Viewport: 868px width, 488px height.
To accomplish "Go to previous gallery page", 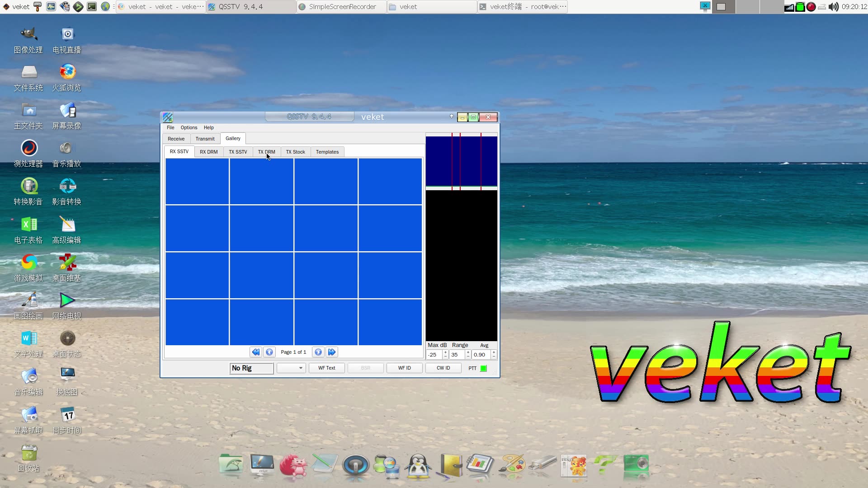I will tap(269, 352).
